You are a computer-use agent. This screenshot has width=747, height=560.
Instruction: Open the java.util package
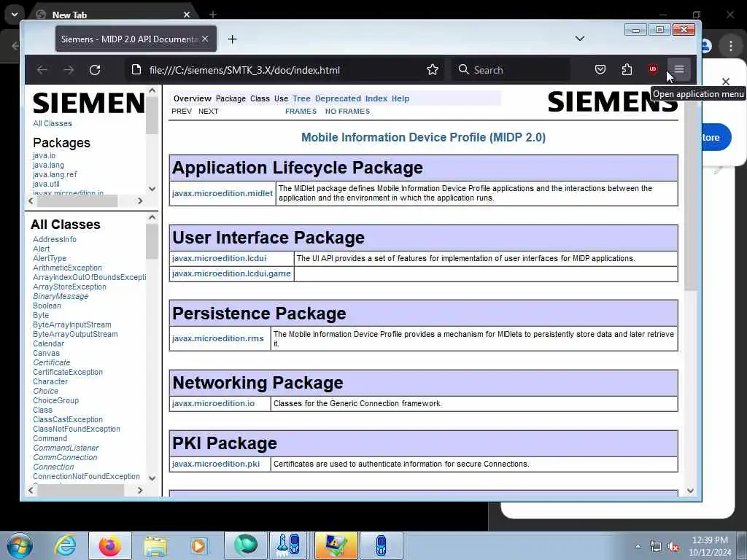tap(46, 184)
